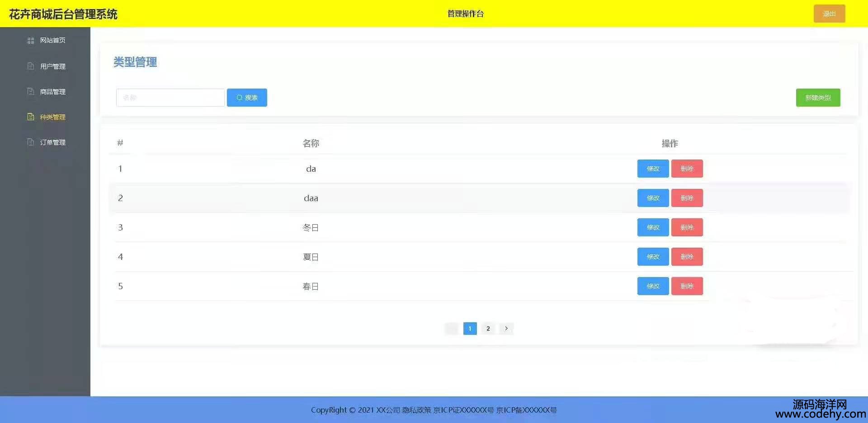Click the # column header
The width and height of the screenshot is (868, 423).
120,143
